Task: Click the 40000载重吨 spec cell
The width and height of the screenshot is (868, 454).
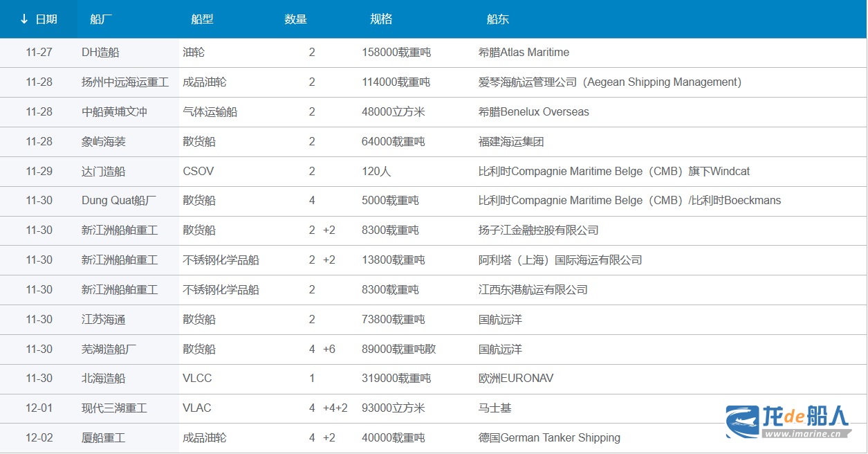Action: [x=394, y=438]
